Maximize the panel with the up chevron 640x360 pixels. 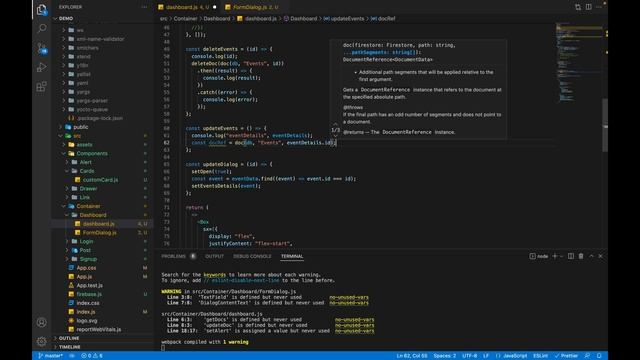(591, 256)
